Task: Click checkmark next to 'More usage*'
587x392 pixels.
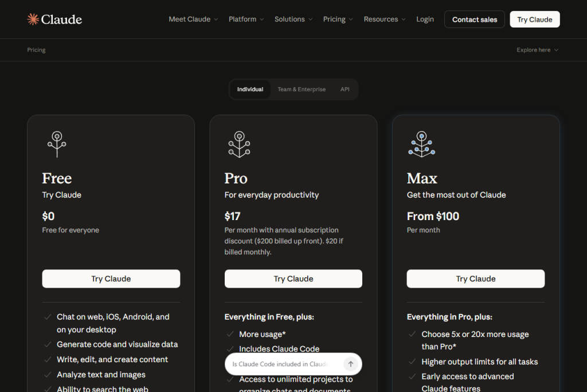Action: point(230,334)
